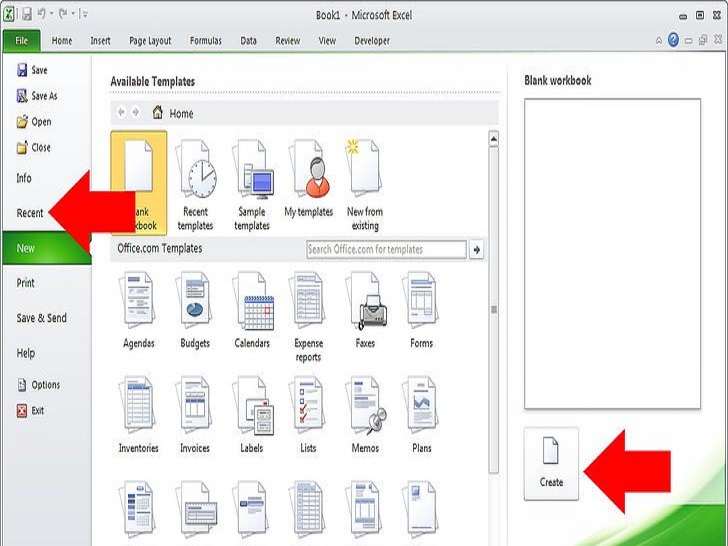The image size is (728, 546).
Task: Open the Plans template category
Action: point(422,415)
